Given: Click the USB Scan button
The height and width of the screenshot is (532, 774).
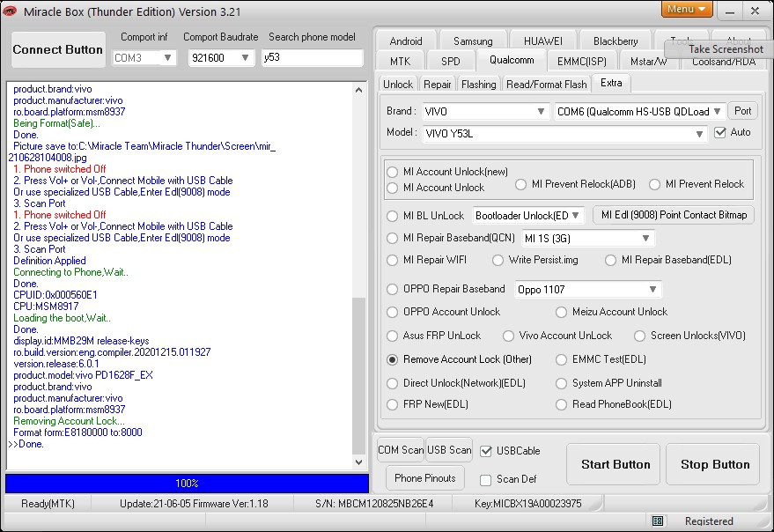Looking at the screenshot, I should 449,450.
